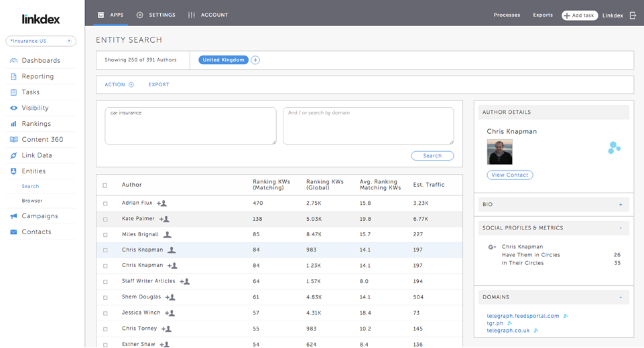Click add-contact icon beside Staff Writer Articles
The height and width of the screenshot is (348, 644).
[x=185, y=282]
